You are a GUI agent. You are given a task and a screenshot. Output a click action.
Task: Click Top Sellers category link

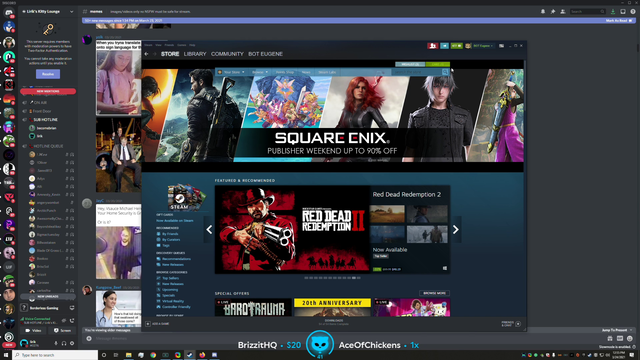170,278
